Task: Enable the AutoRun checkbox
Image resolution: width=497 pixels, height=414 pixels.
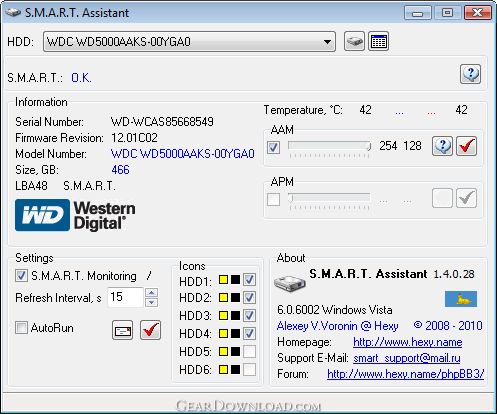Action: 21,328
